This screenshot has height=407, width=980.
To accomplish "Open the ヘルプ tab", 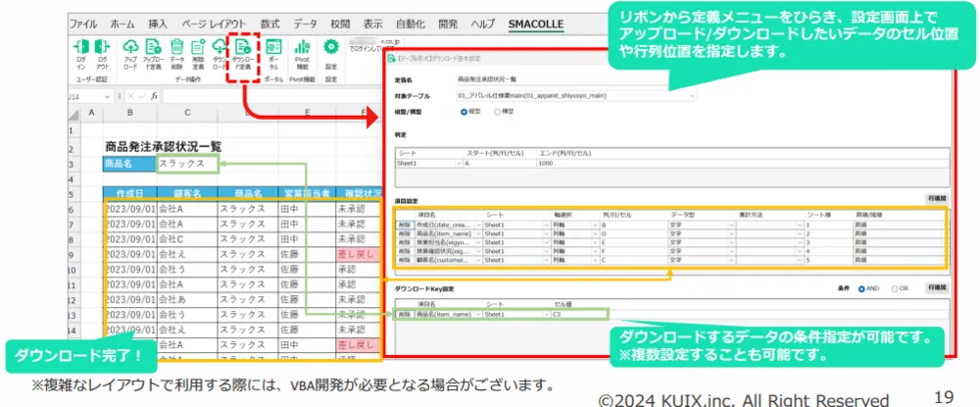I will tap(482, 25).
